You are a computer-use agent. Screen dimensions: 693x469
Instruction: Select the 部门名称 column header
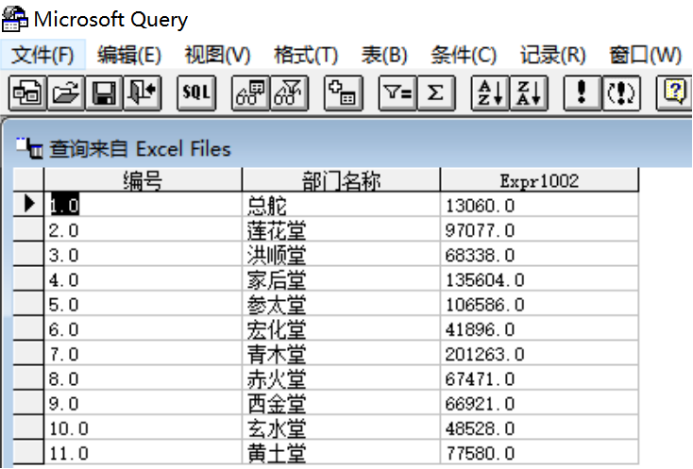pos(341,180)
